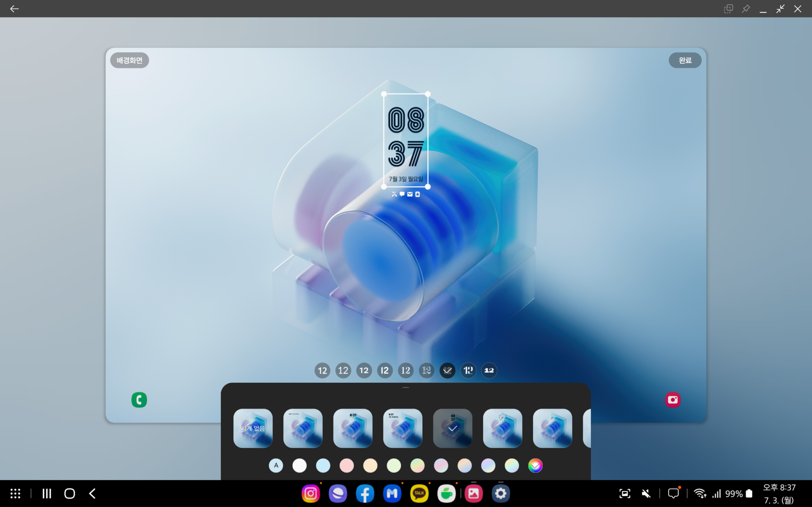
Task: Tap the 완료 button to finish editing
Action: [x=685, y=60]
